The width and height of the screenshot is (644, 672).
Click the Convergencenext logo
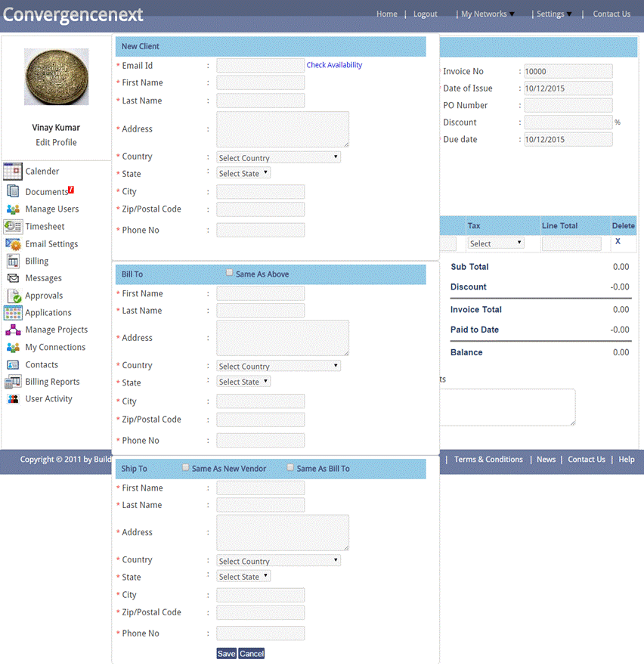[x=73, y=15]
